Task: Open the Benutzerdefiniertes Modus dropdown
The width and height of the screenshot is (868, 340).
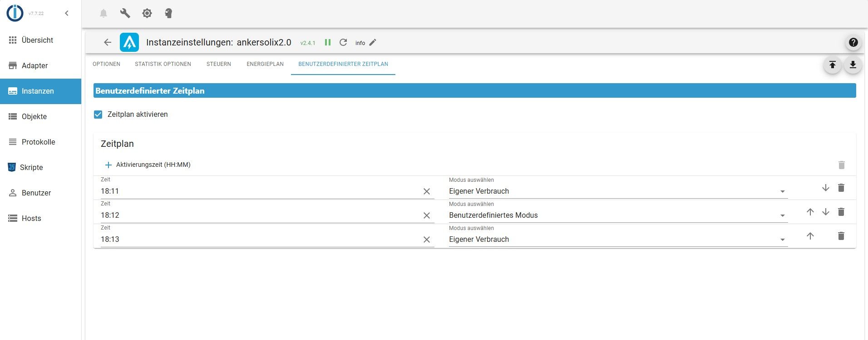Action: point(618,215)
